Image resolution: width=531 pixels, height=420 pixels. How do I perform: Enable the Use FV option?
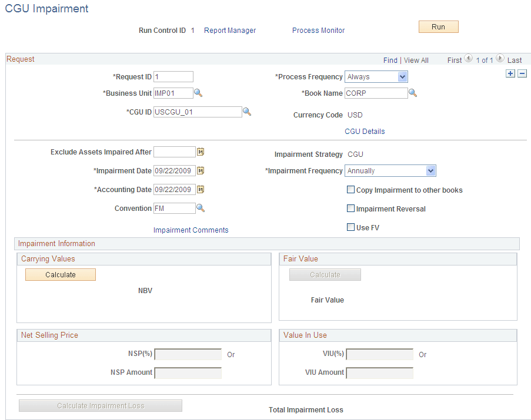pyautogui.click(x=350, y=227)
